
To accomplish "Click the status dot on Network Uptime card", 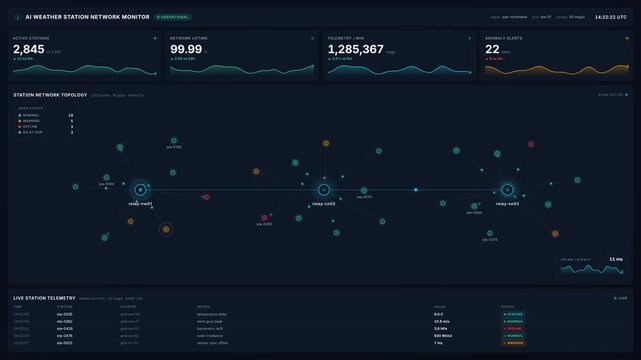I will (x=312, y=38).
